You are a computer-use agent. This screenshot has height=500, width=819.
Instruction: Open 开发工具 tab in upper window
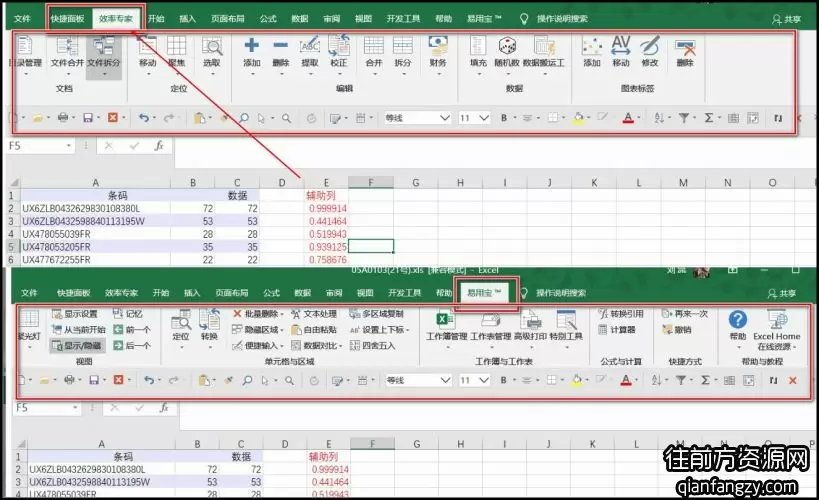[x=403, y=19]
